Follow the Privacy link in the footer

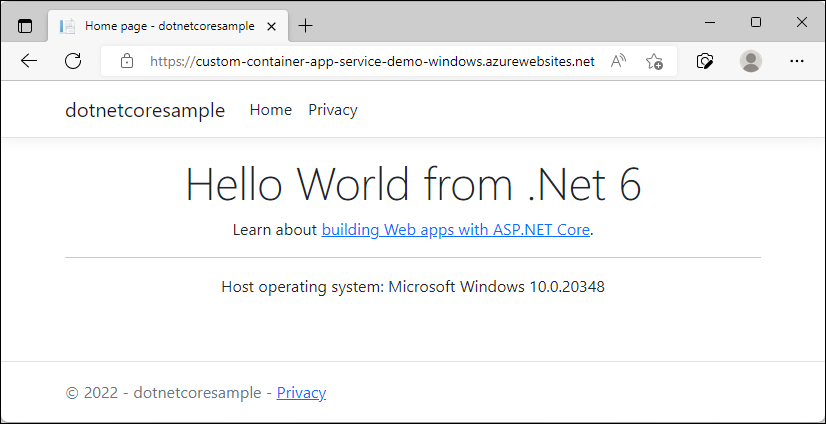(x=301, y=393)
